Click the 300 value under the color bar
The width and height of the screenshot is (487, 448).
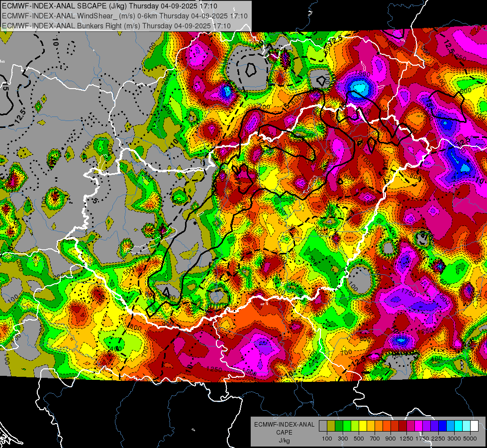pos(343,439)
